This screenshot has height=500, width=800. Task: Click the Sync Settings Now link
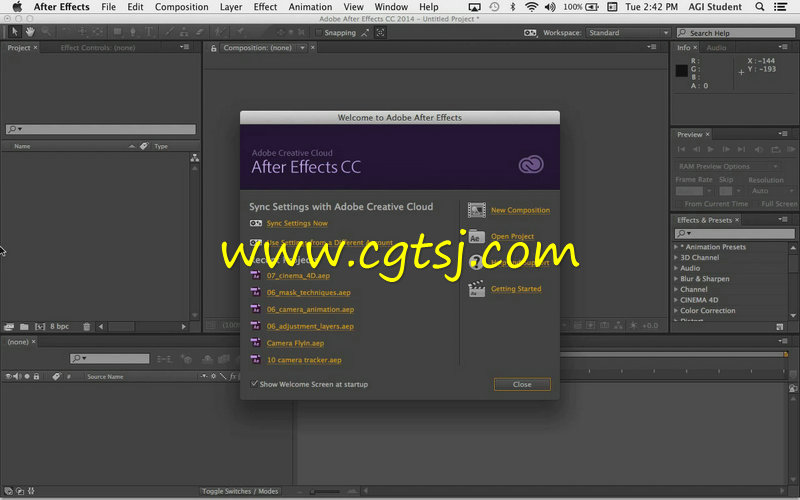297,223
